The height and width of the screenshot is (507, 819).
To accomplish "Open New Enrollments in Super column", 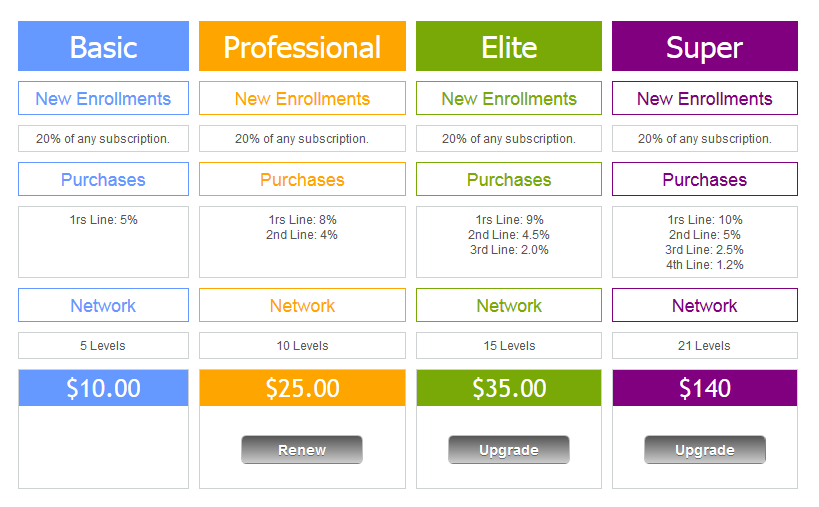I will click(x=704, y=99).
